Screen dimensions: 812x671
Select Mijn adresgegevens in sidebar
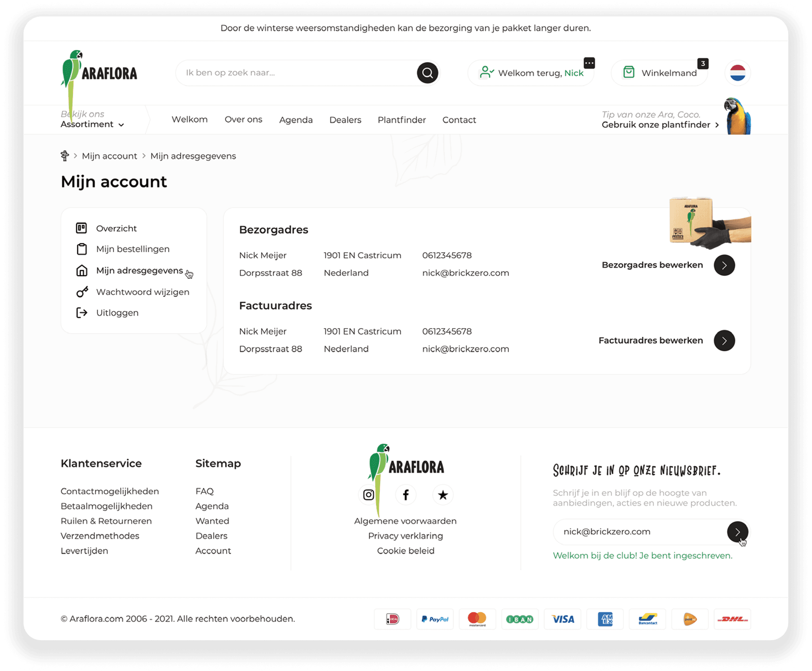pos(140,270)
